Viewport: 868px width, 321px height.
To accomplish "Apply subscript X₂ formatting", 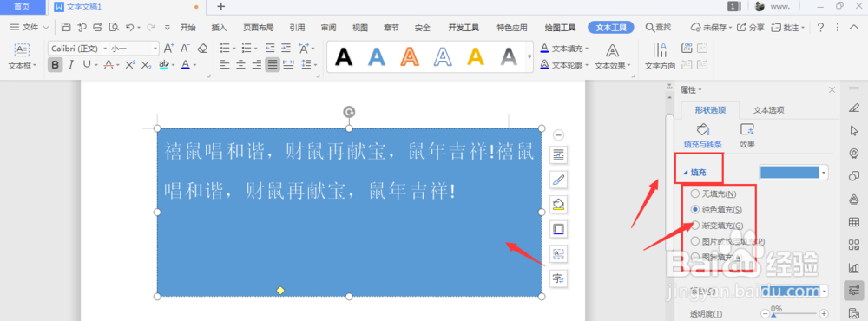I will (x=146, y=65).
